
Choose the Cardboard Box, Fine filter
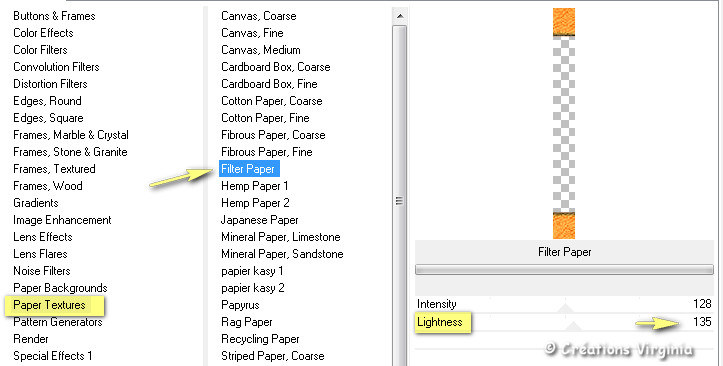click(269, 84)
